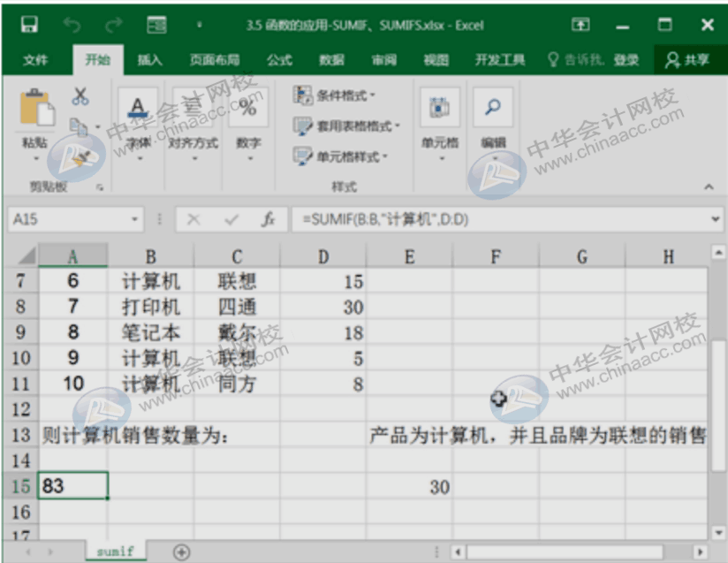Open the 字体 font group button
Image resolution: width=728 pixels, height=563 pixels.
[138, 123]
